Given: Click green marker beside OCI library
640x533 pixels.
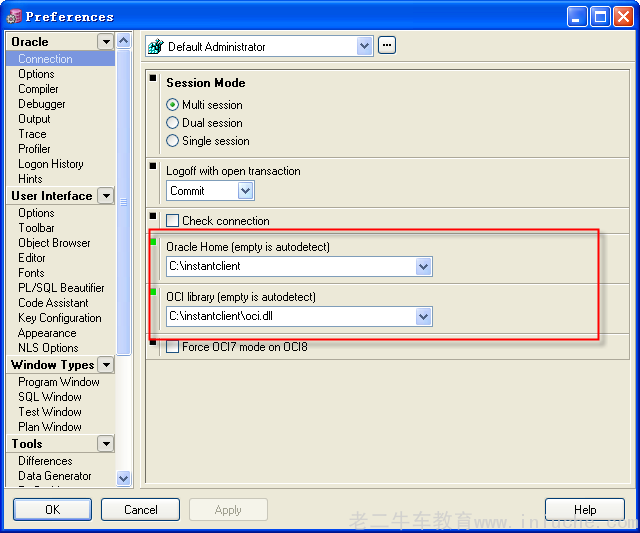Looking at the screenshot, I should [153, 292].
